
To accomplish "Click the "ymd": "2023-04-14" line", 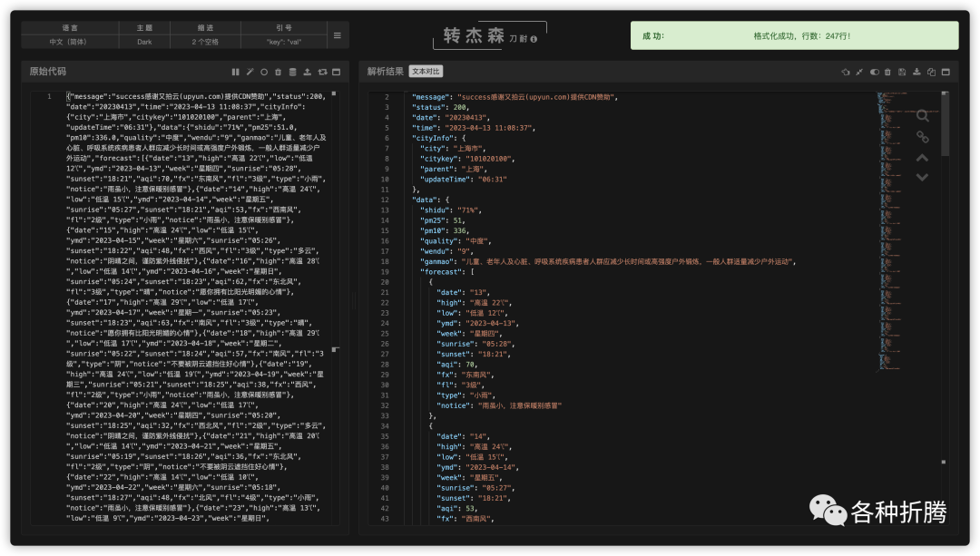I will tap(478, 467).
